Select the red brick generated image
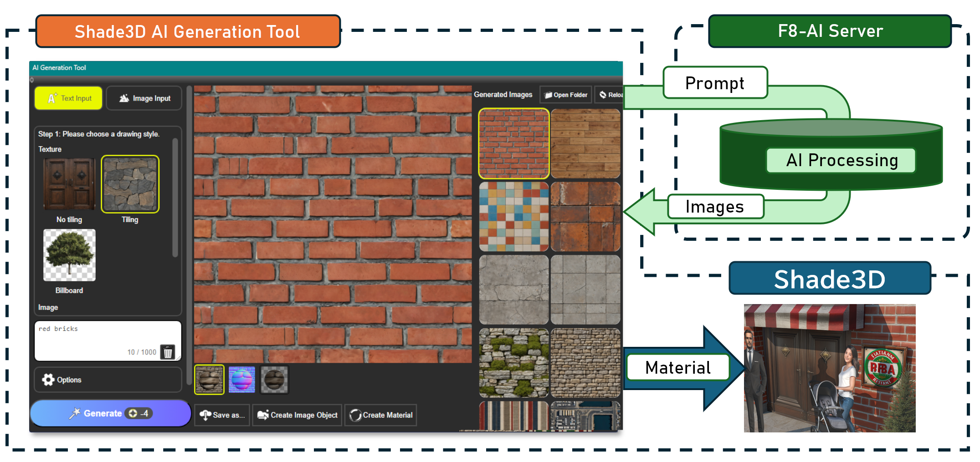This screenshot has height=462, width=980. click(x=513, y=143)
